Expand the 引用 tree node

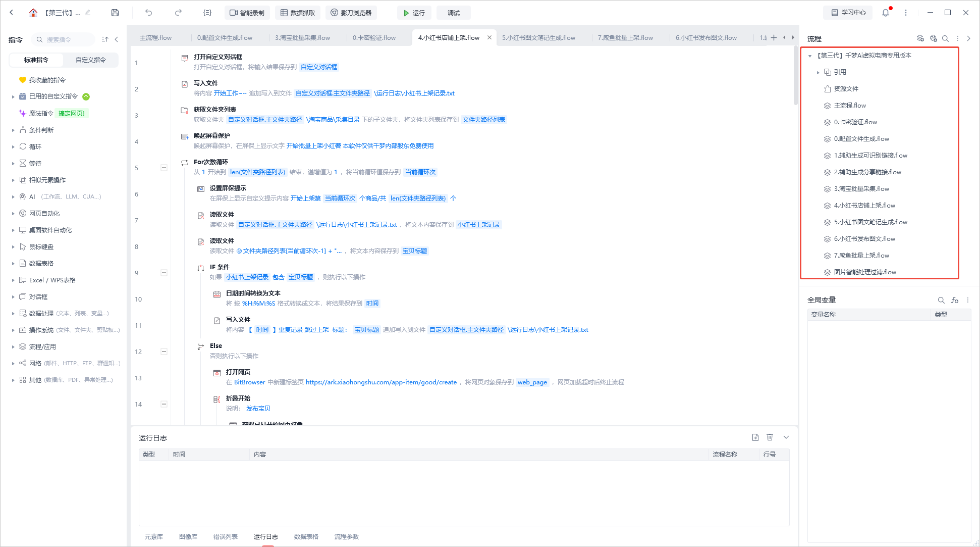[818, 72]
